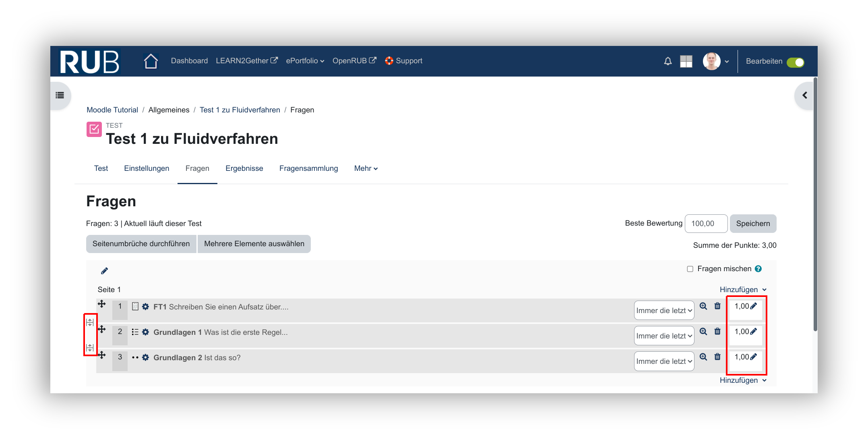This screenshot has width=868, height=440.
Task: Open the Fragensammlung tab
Action: pyautogui.click(x=308, y=168)
